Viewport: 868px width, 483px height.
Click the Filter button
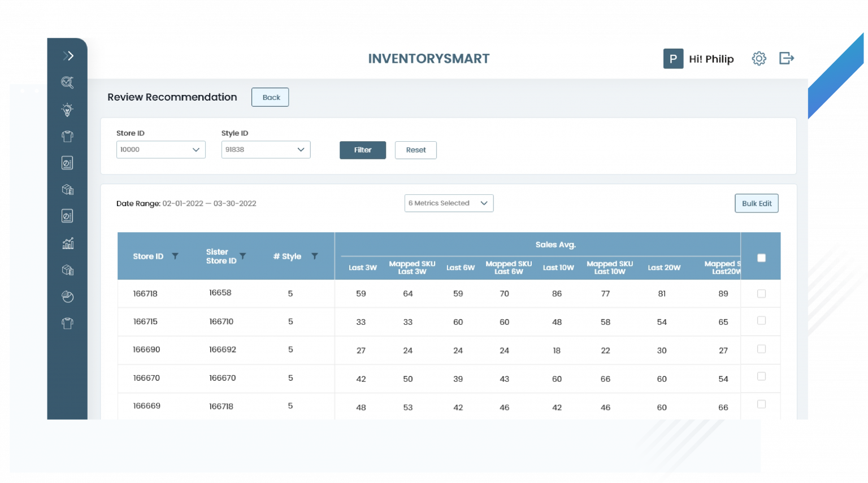coord(362,150)
